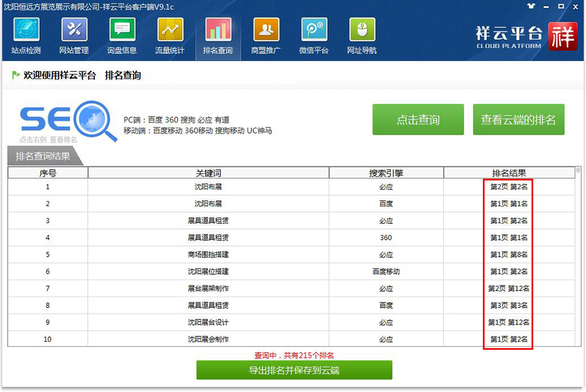Screen dimensions: 586x392
Task: Click the 点击右侧 查看排名 caption
Action: (48, 140)
